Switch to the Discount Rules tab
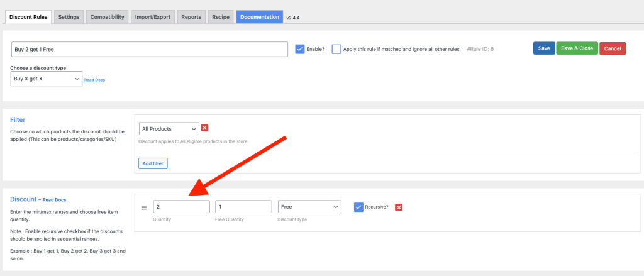This screenshot has height=276, width=644. coord(28,17)
